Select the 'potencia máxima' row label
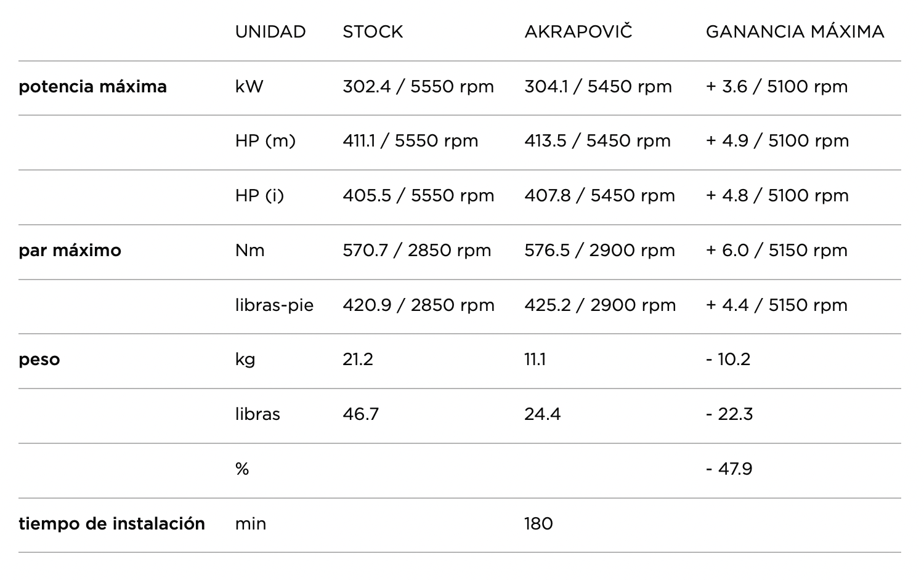Image resolution: width=924 pixels, height=580 pixels. (92, 87)
